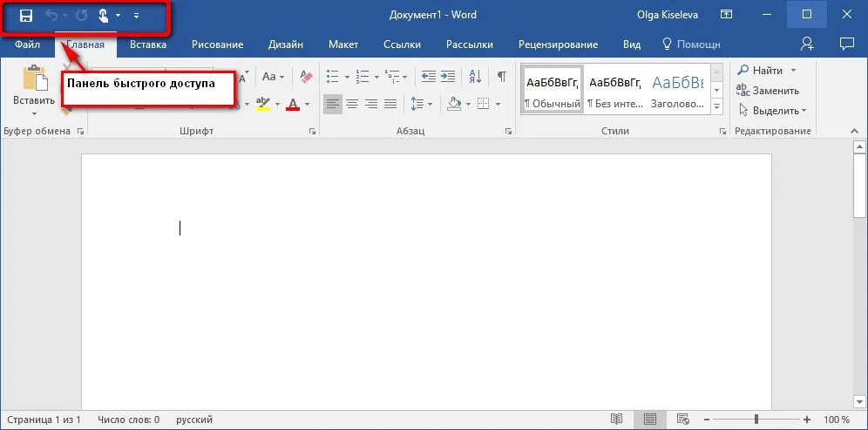Open the Change Case (Aa) menu
The height and width of the screenshot is (430, 868).
(273, 77)
